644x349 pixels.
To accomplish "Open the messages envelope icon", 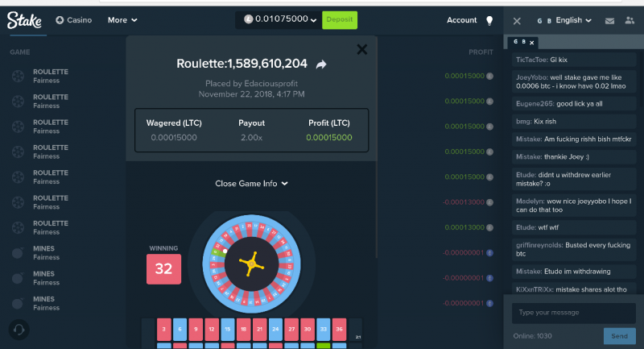I will pyautogui.click(x=610, y=21).
